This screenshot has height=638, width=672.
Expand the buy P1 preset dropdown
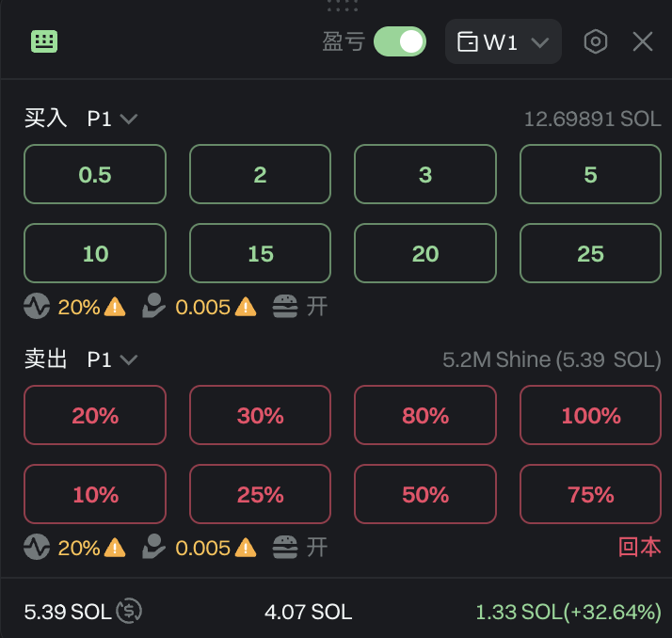[x=112, y=119]
